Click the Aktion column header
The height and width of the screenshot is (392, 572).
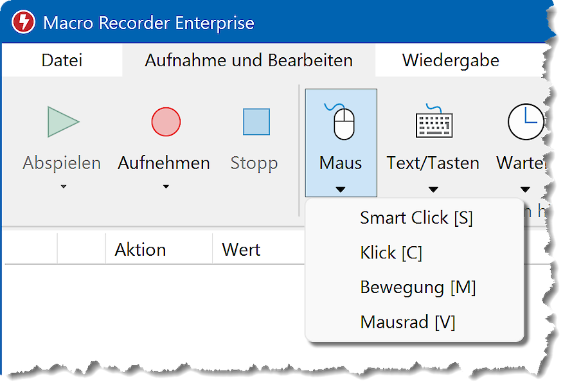(x=140, y=249)
